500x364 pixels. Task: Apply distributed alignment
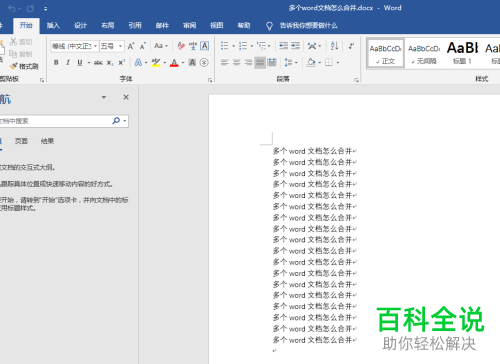[272, 62]
